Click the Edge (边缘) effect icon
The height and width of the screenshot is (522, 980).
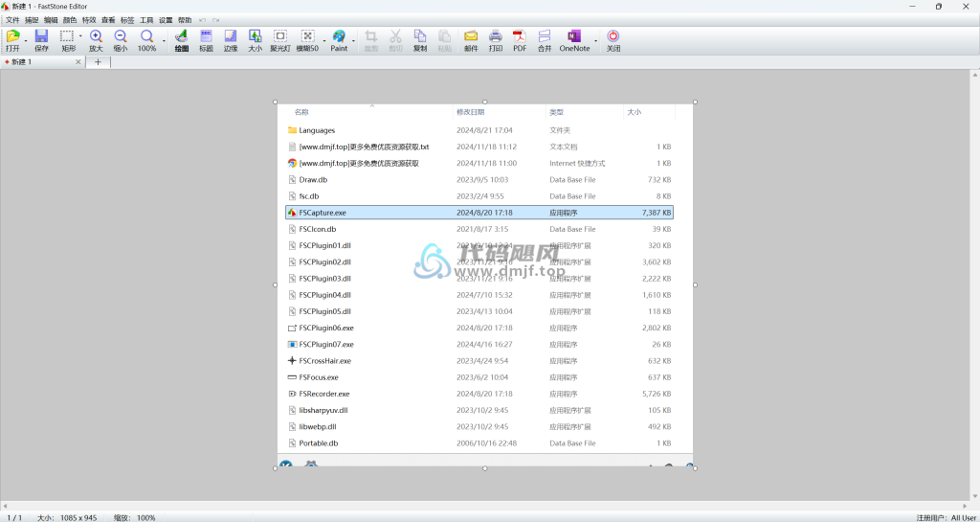231,36
